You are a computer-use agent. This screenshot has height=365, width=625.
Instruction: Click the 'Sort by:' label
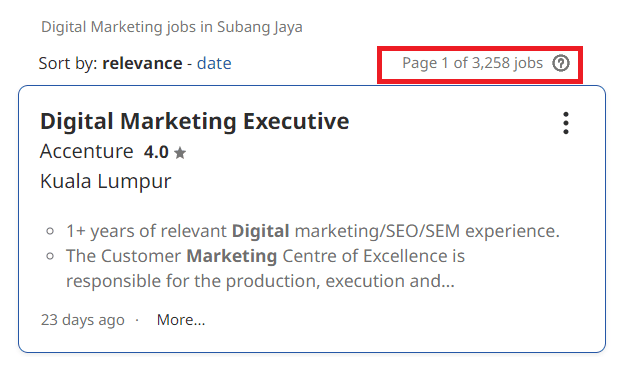(x=68, y=64)
